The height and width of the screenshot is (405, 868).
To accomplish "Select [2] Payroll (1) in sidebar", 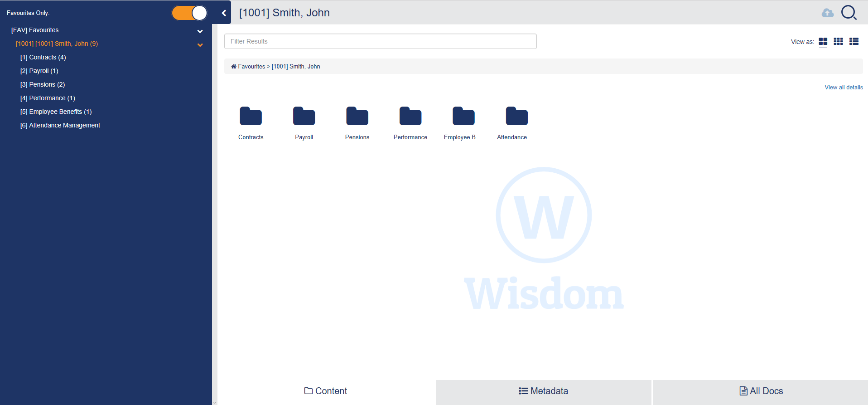I will click(39, 71).
